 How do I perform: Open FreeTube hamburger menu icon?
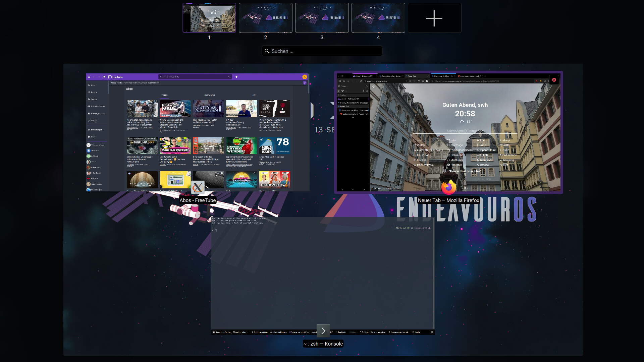click(x=89, y=77)
